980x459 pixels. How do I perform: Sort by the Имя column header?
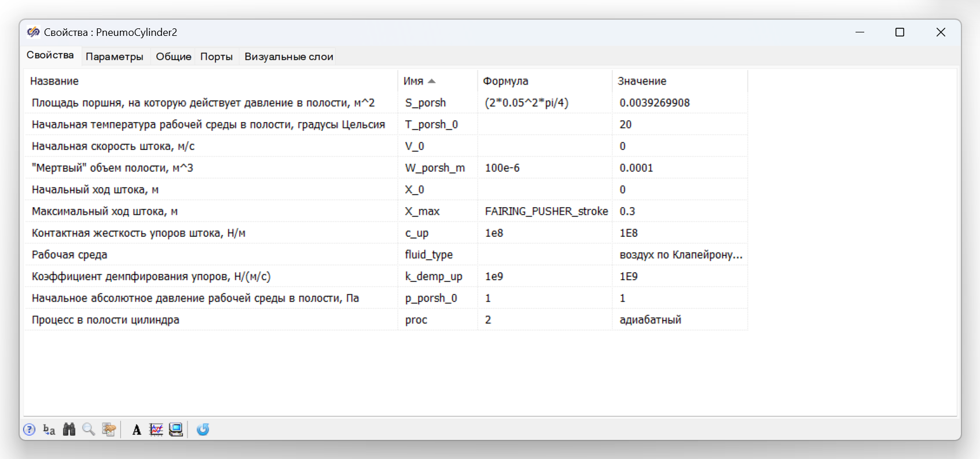click(x=438, y=81)
